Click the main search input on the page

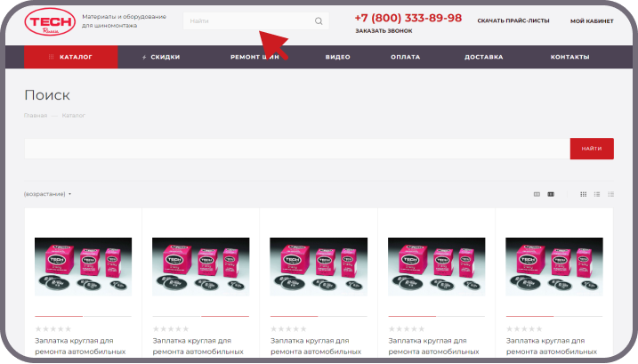[x=296, y=149]
